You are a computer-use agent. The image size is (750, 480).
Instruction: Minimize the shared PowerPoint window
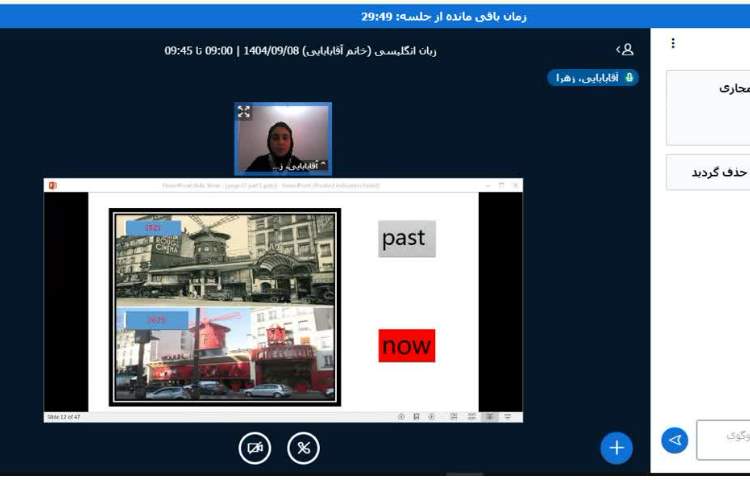point(487,185)
